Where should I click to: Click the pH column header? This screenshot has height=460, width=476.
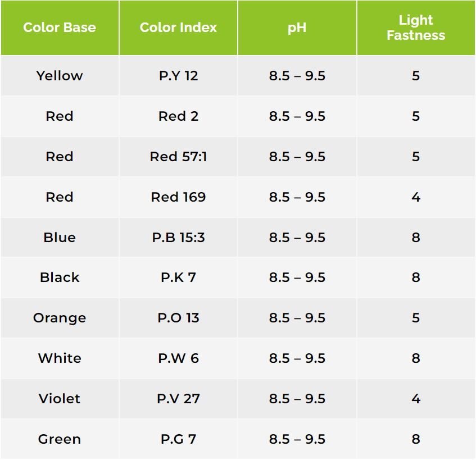(297, 28)
